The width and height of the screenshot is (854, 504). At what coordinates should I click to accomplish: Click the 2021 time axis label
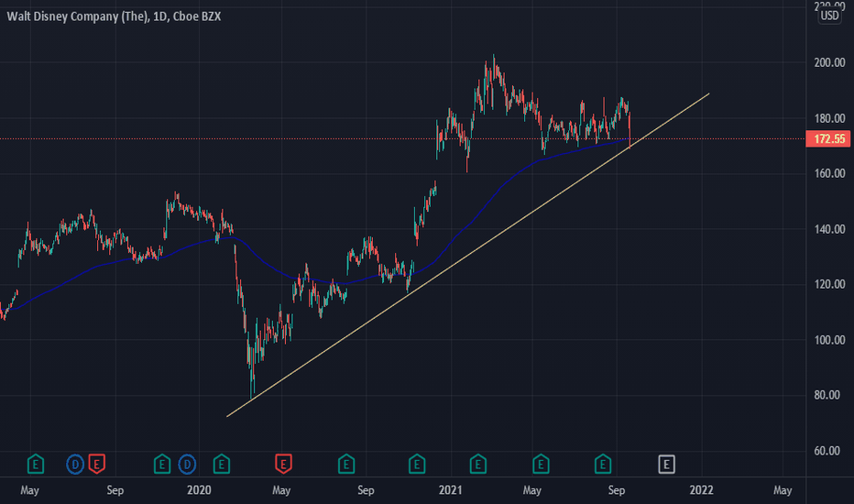(451, 490)
